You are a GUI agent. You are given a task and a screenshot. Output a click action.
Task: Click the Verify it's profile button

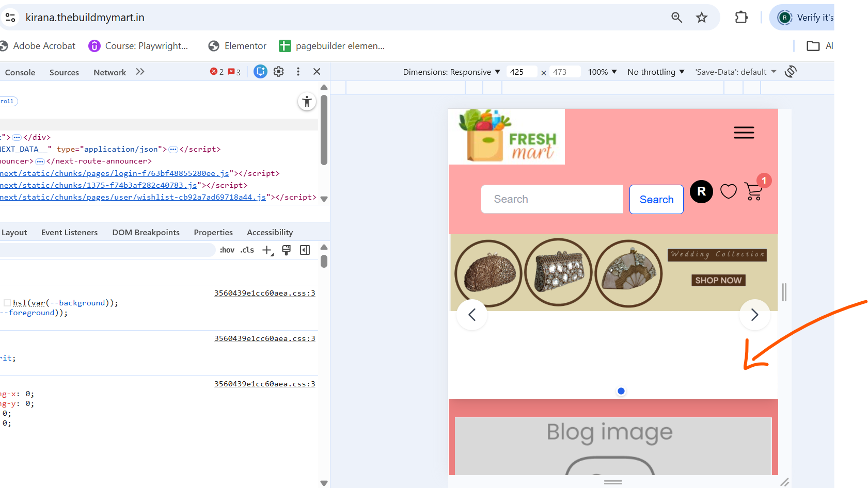coord(802,18)
